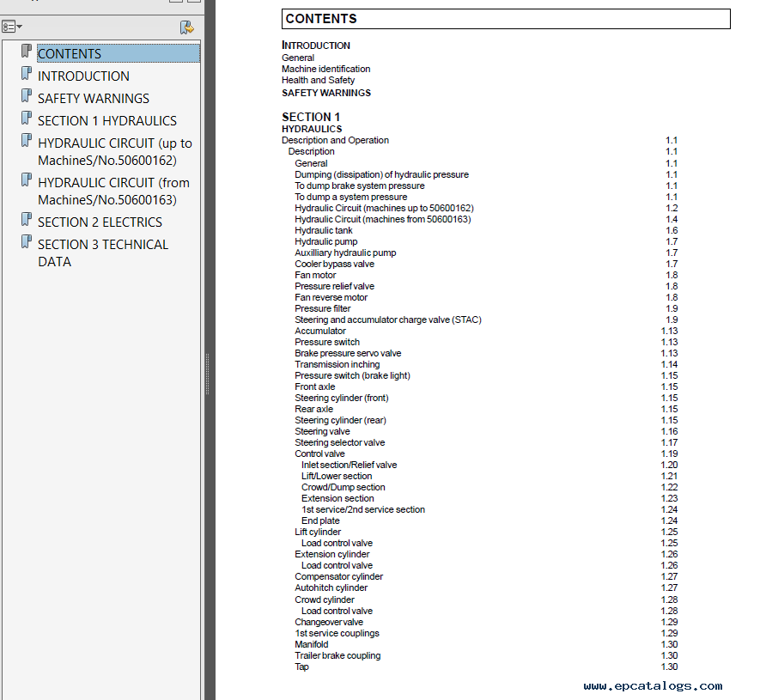Click 'Trailer brake coupling' contents entry
Screen dimensions: 766x700
tap(337, 656)
